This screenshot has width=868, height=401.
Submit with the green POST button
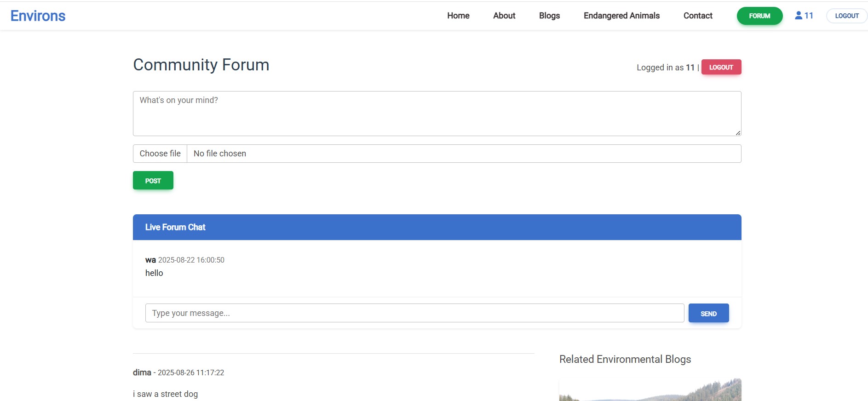click(153, 181)
